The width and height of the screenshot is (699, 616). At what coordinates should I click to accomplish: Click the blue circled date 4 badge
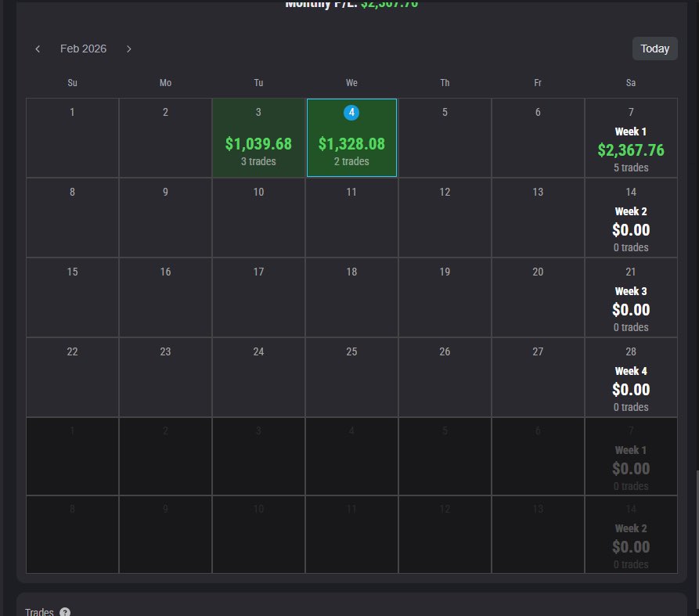tap(351, 112)
